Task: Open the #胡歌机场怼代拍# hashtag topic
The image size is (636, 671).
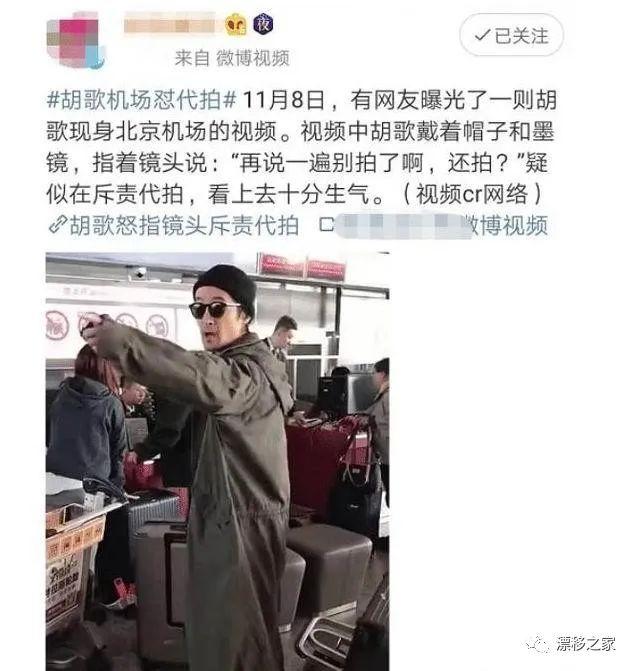Action: click(141, 101)
